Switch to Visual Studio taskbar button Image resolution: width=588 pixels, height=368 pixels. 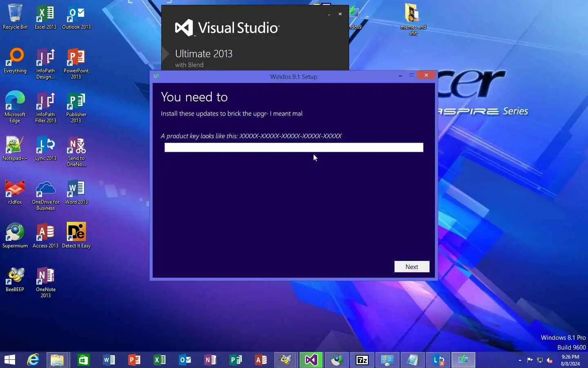tap(311, 360)
